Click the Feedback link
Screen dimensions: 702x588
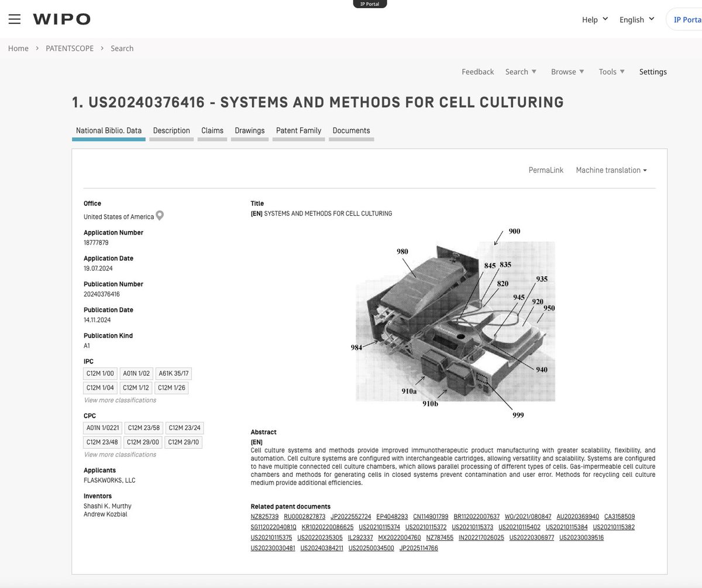478,71
